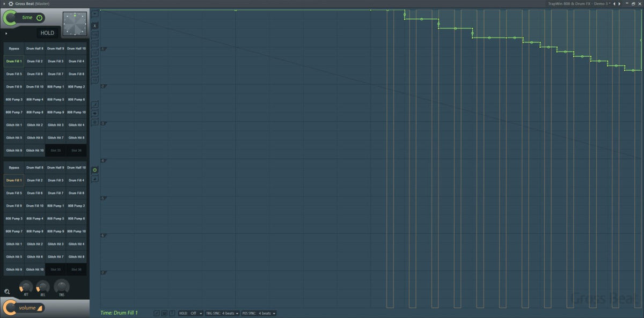
Task: Select empty Slot 36 in volume grid
Action: click(76, 270)
